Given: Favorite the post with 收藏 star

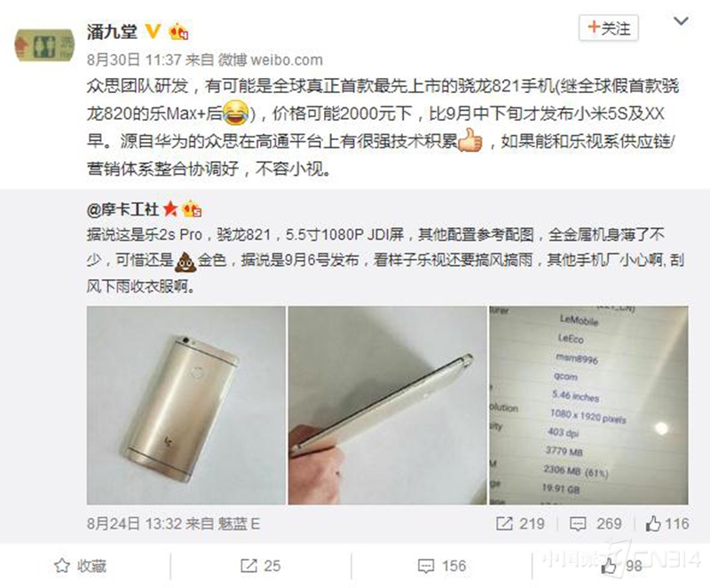Looking at the screenshot, I should [80, 566].
